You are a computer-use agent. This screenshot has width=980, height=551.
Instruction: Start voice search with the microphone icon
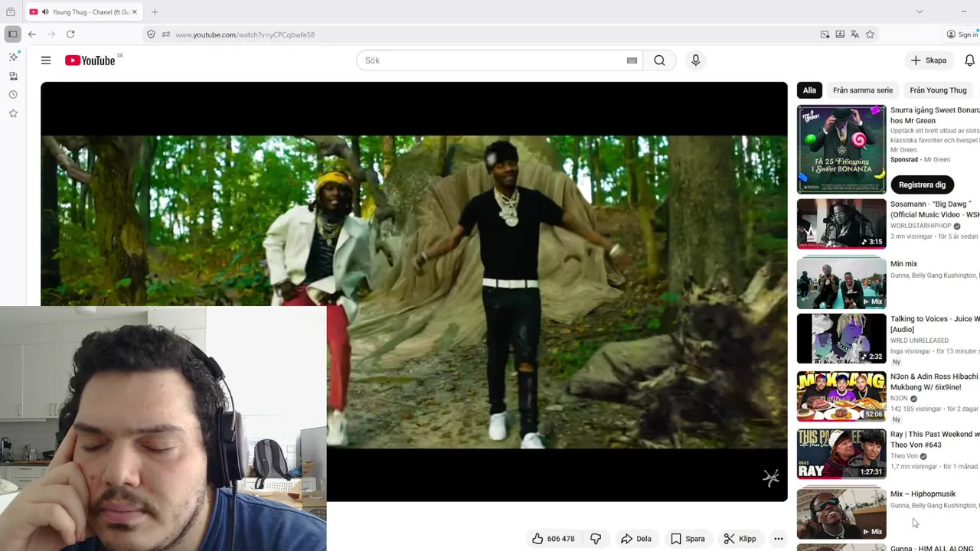(695, 60)
